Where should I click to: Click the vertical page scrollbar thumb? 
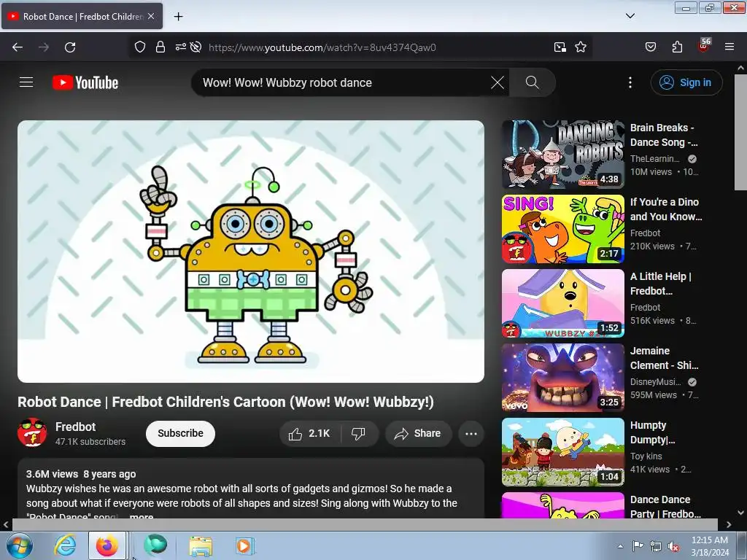pyautogui.click(x=741, y=133)
